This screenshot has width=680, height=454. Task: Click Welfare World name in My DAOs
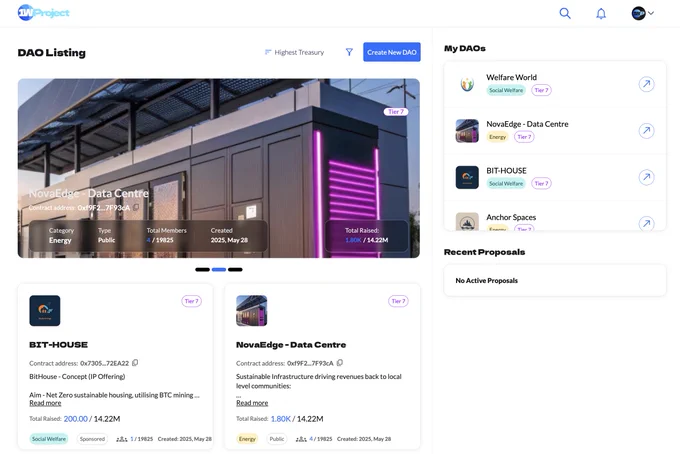511,77
